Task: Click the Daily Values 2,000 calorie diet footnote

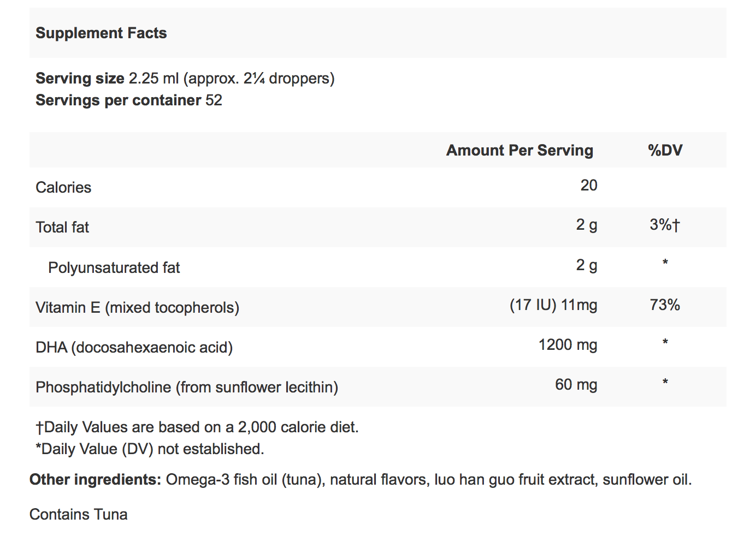Action: pos(197,427)
